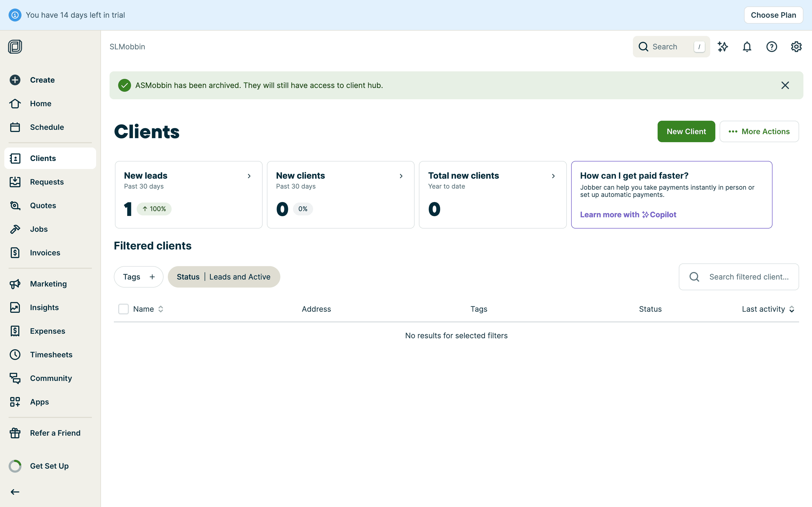
Task: Open the Copilot sparkle icon in header
Action: [722, 47]
